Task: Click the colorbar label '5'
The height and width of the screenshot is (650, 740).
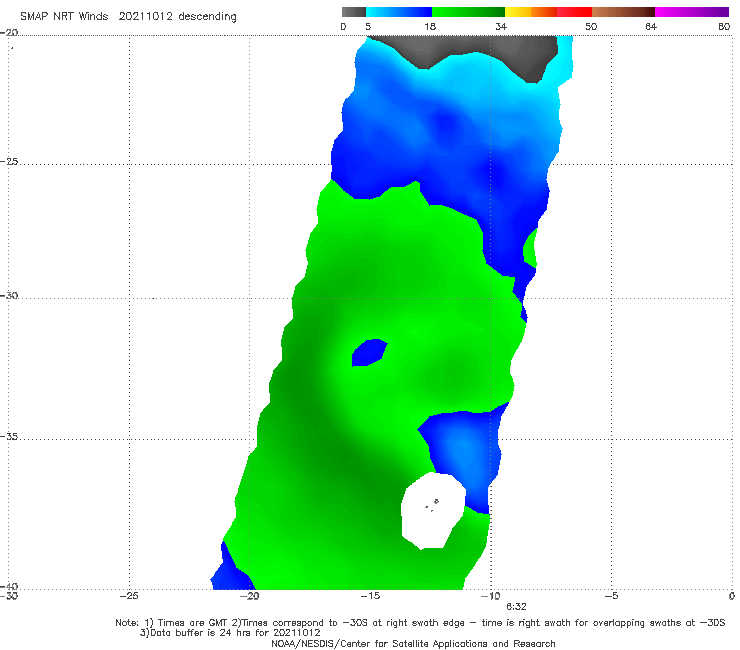Action: 368,26
